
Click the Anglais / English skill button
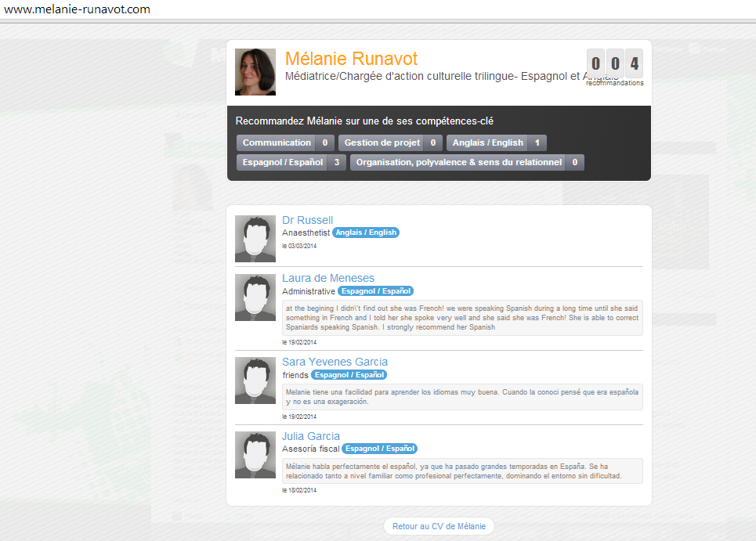(x=496, y=142)
